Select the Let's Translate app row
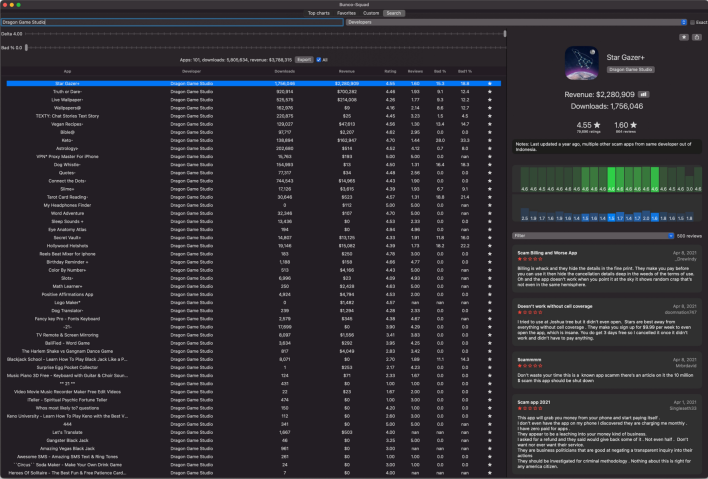The width and height of the screenshot is (708, 479). point(253,432)
